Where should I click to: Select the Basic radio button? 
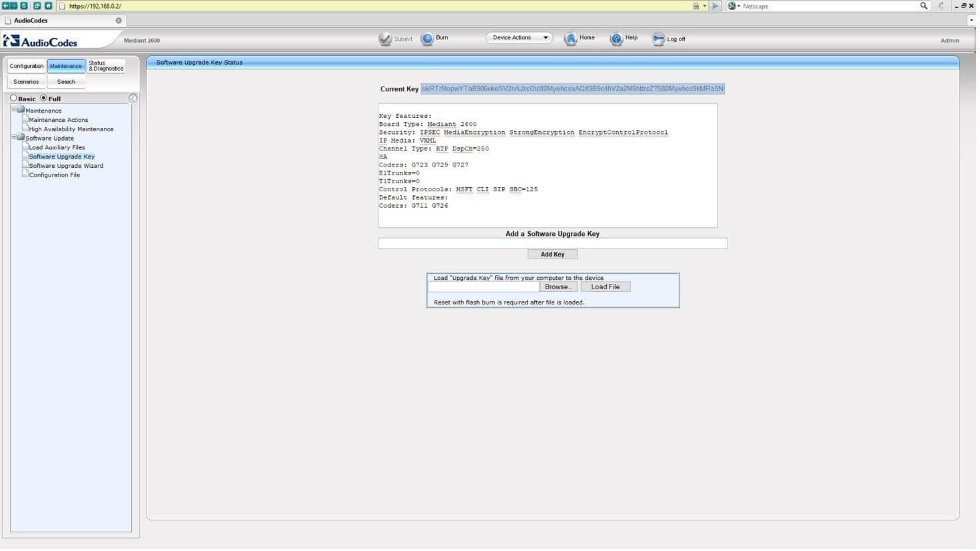point(13,98)
